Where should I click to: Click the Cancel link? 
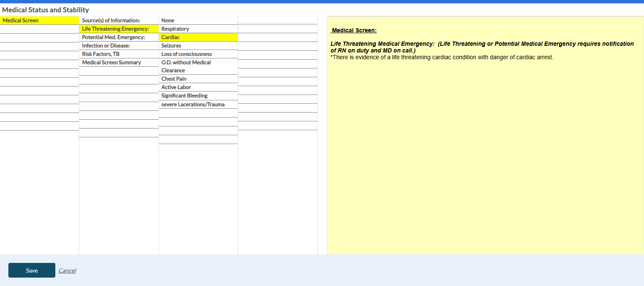coord(67,270)
